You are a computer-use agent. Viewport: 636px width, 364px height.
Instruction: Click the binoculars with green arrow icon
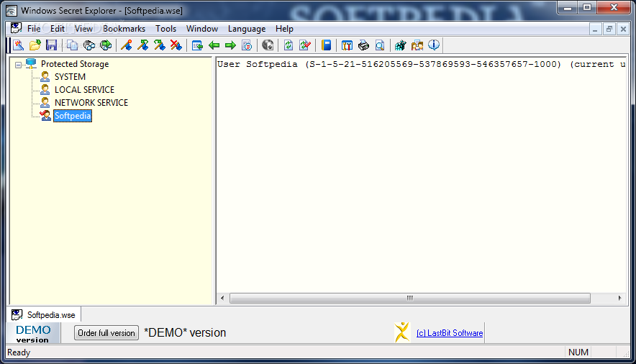(x=106, y=45)
